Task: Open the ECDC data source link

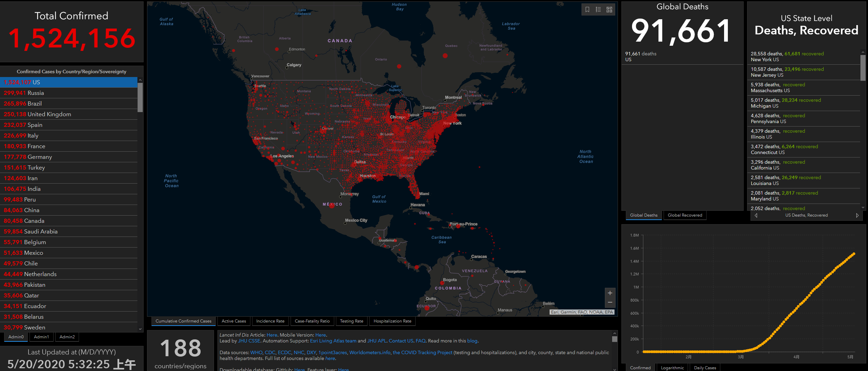Action: pyautogui.click(x=284, y=352)
